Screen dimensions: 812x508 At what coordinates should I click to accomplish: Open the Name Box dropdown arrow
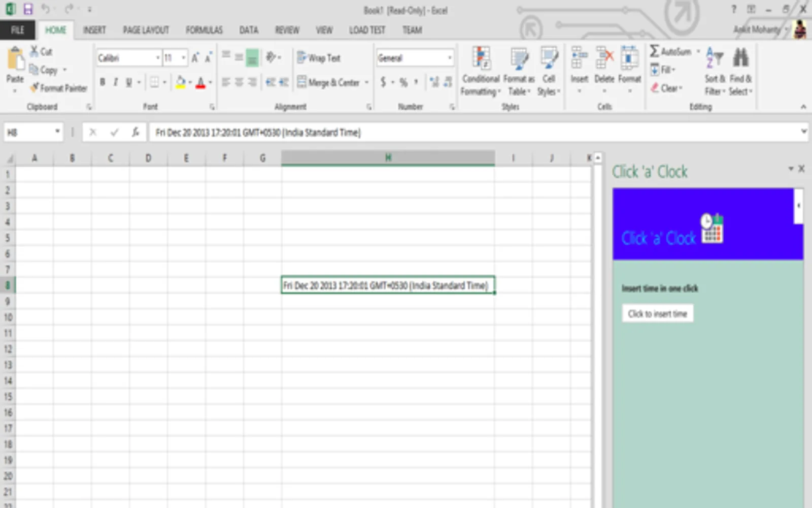tap(57, 132)
